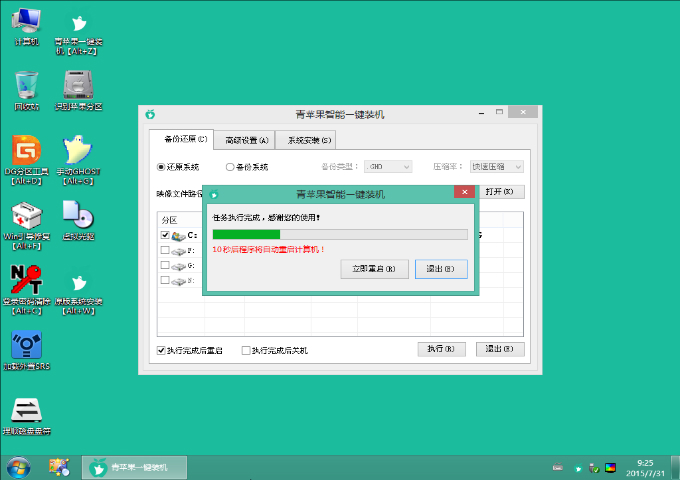Switch to the 高级设置(A) tab
680x480 pixels.
point(245,140)
